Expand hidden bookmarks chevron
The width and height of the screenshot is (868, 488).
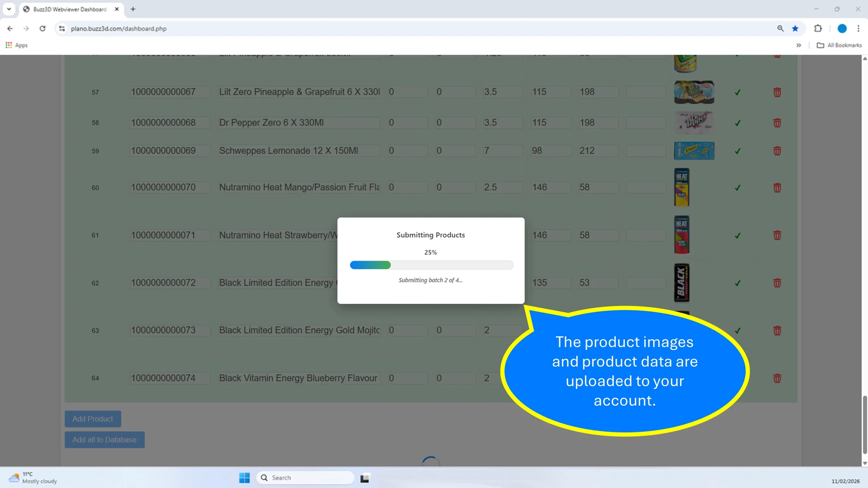(798, 45)
